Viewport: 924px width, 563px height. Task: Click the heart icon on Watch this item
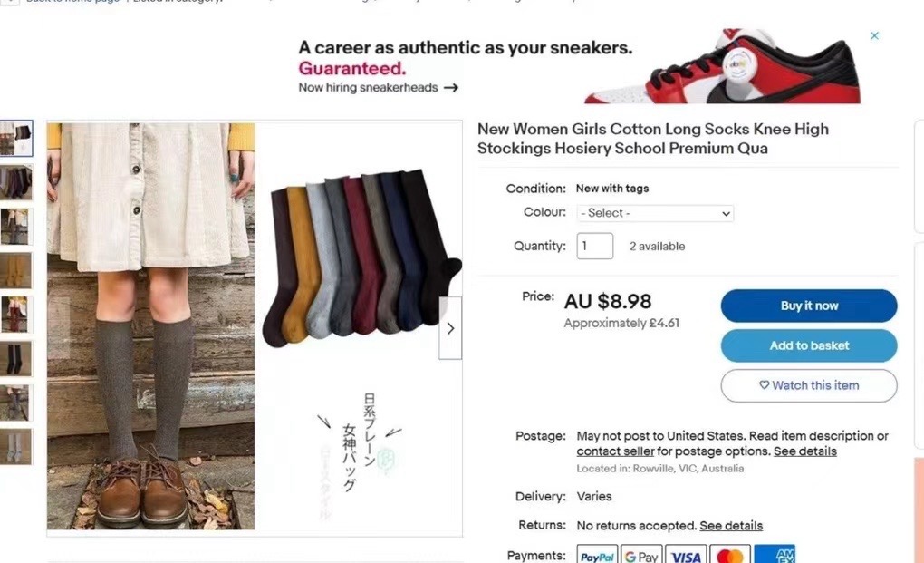point(764,385)
